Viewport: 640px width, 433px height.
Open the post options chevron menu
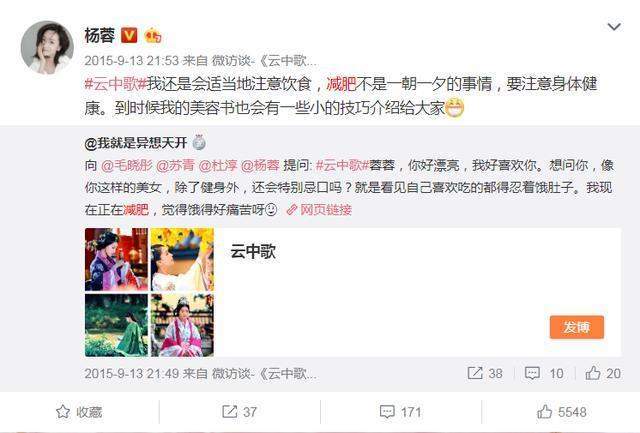(x=614, y=27)
